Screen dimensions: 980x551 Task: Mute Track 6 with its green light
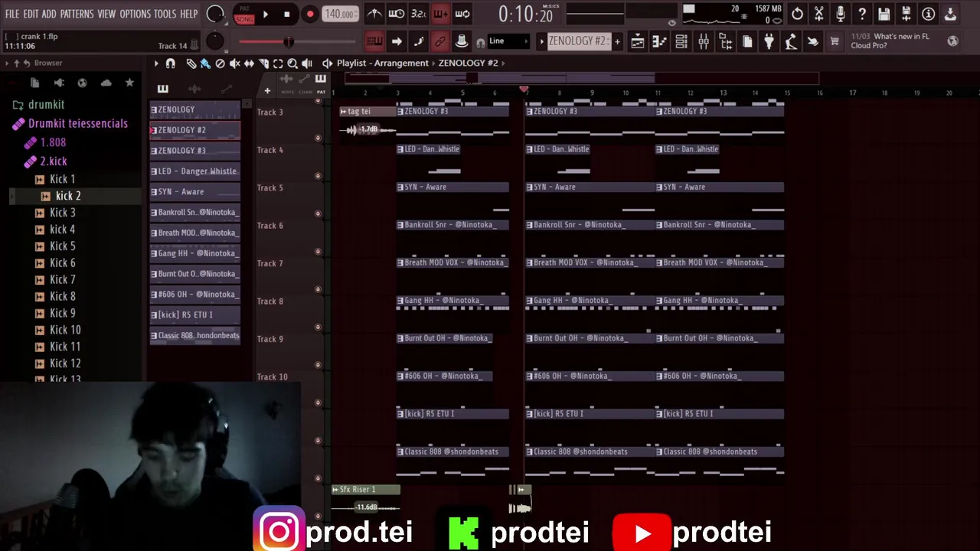coord(318,251)
